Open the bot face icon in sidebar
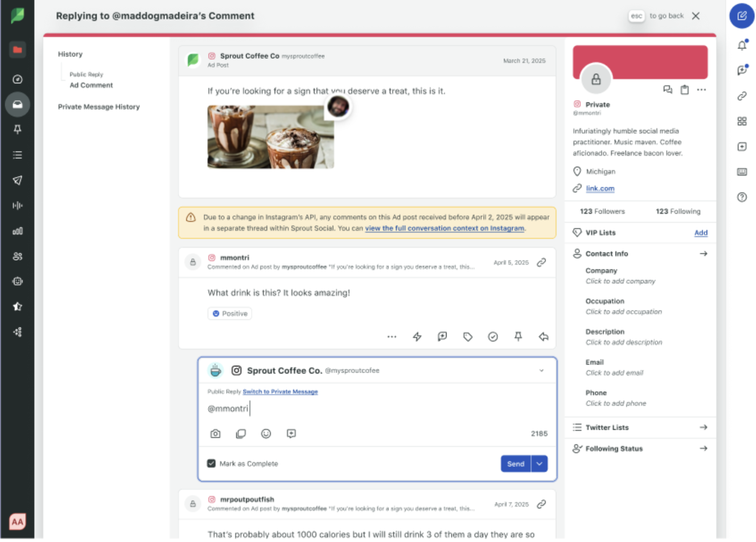 (17, 281)
